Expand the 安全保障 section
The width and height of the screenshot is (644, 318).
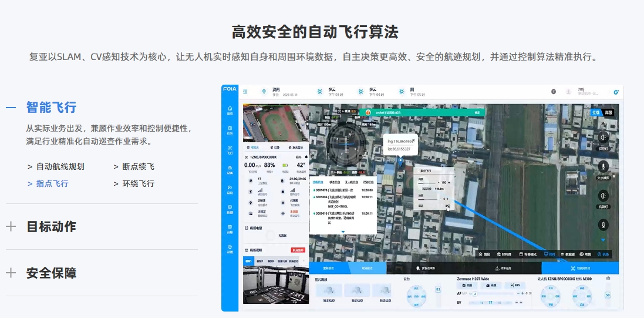(x=50, y=273)
